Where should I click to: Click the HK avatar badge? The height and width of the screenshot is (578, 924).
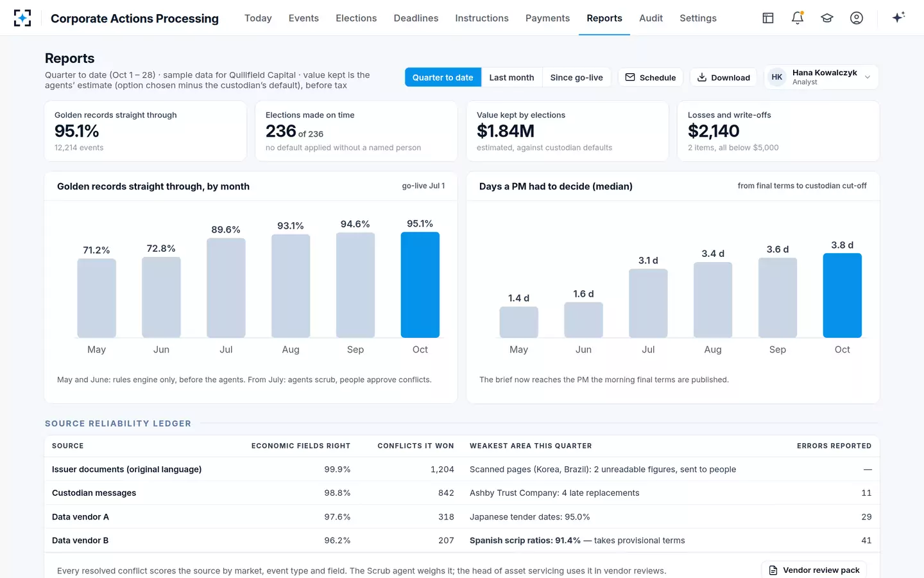(x=777, y=77)
